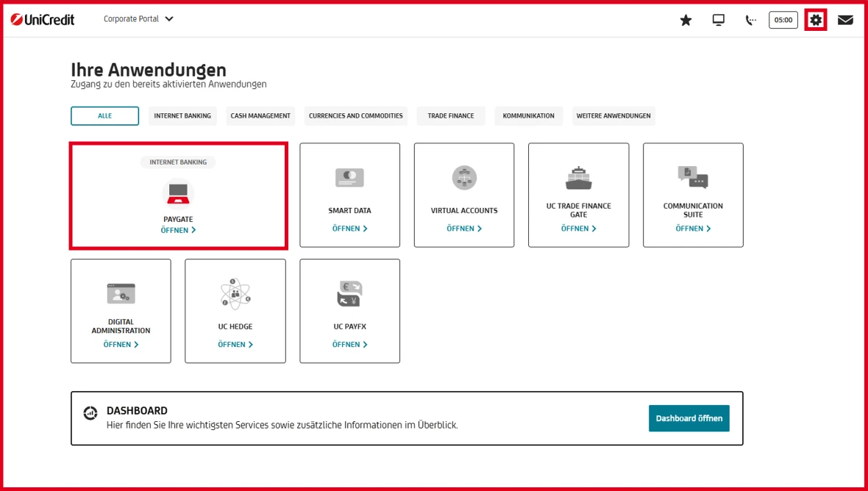Select the ALLE filter tab
Viewport: 868px width, 491px height.
click(104, 115)
